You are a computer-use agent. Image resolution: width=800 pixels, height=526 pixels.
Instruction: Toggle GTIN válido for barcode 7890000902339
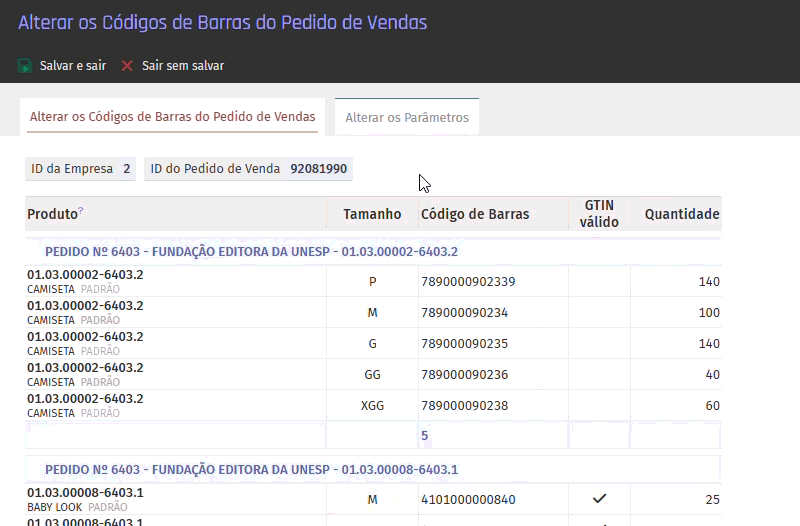tap(599, 282)
